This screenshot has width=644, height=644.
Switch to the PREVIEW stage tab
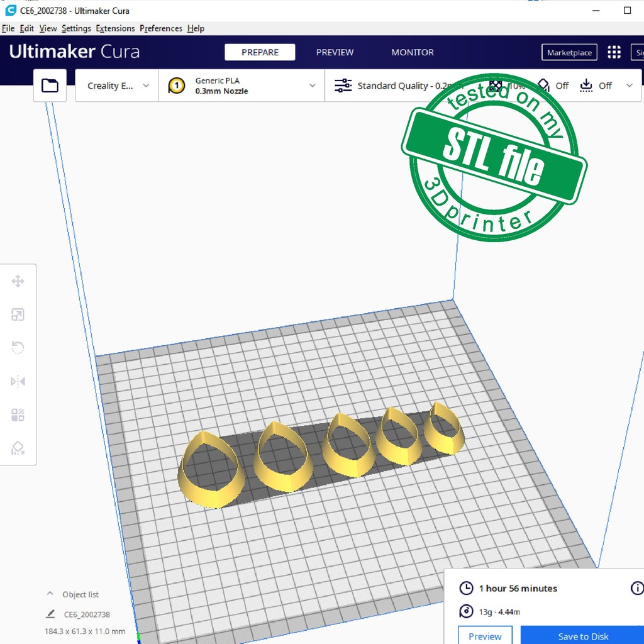(x=335, y=52)
